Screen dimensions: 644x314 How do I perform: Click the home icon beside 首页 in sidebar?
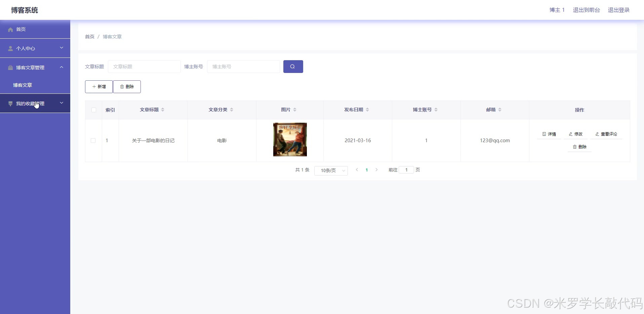click(x=10, y=30)
